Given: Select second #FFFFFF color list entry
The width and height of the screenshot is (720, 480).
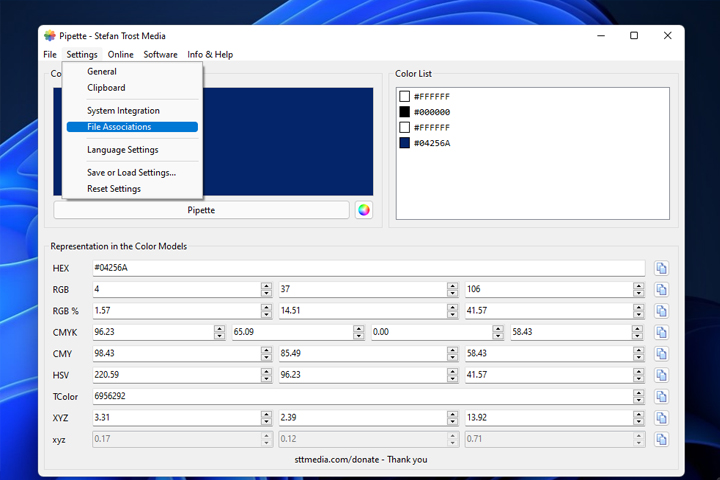Looking at the screenshot, I should pyautogui.click(x=425, y=127).
